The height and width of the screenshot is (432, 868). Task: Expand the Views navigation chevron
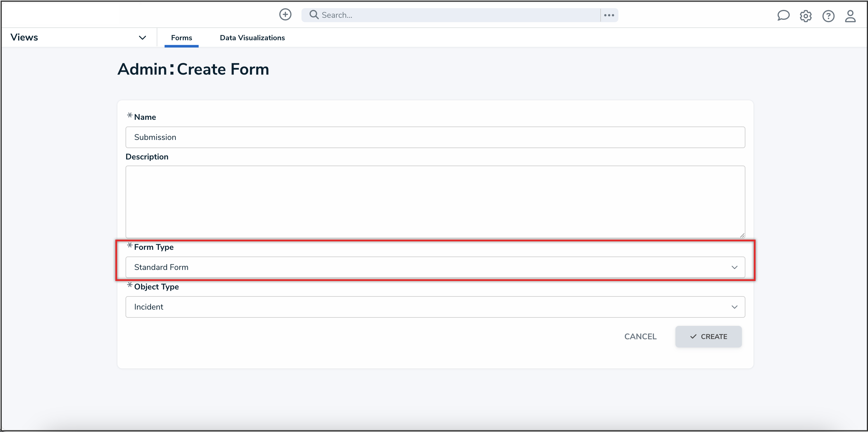142,37
